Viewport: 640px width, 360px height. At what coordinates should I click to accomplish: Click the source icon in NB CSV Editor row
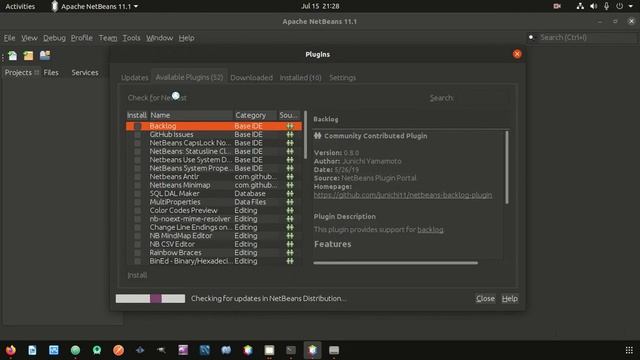tap(290, 244)
